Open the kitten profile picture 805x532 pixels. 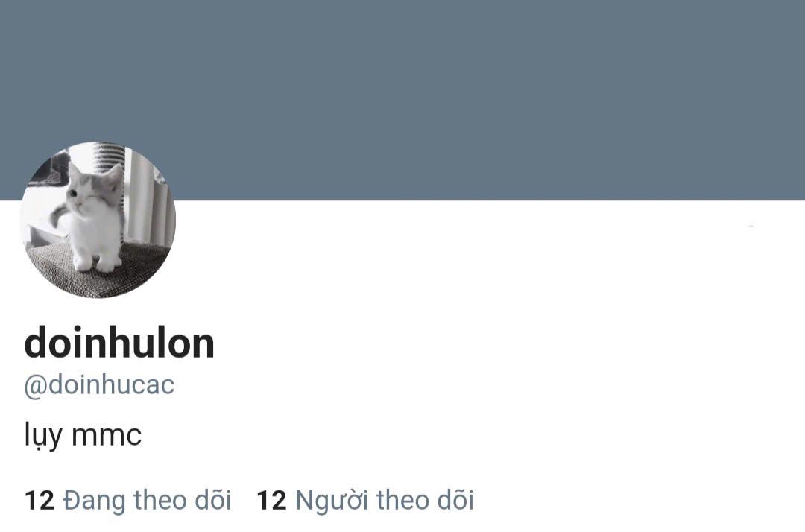click(98, 220)
